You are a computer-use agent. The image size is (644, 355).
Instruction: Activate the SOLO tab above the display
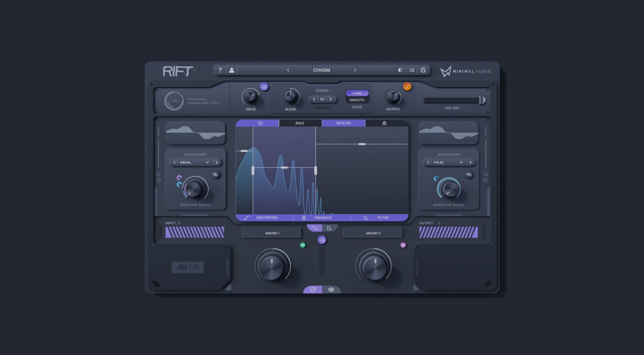coord(300,123)
